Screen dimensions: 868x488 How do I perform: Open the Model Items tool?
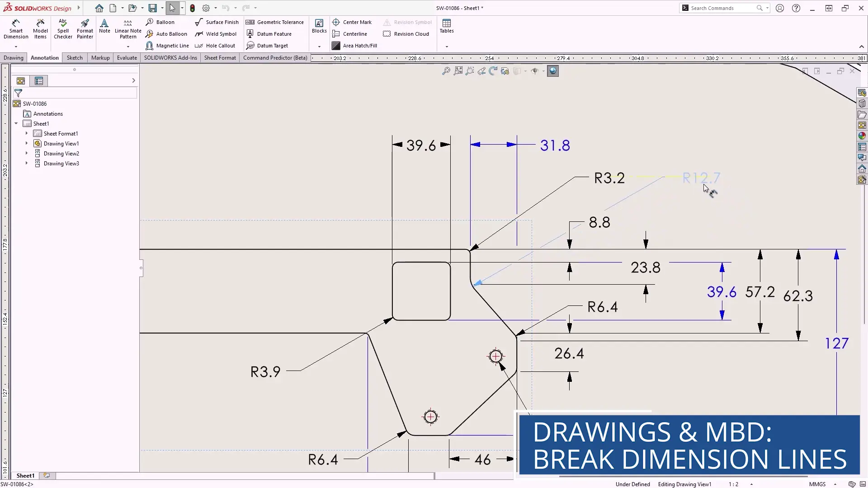click(40, 28)
